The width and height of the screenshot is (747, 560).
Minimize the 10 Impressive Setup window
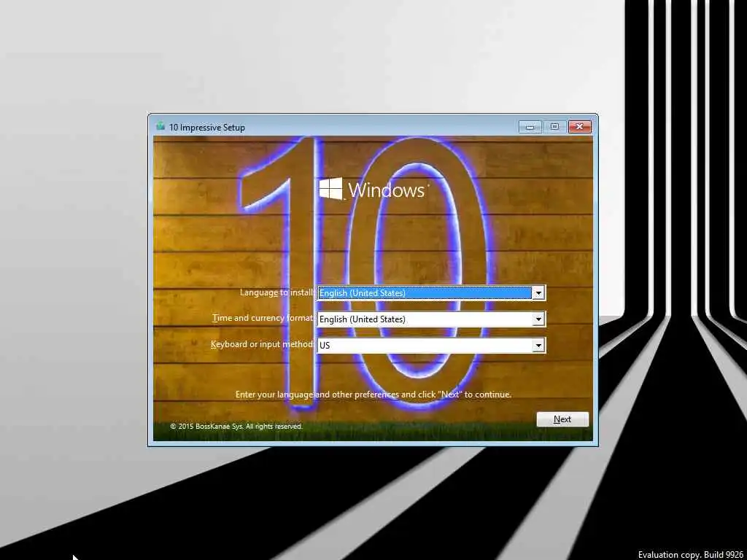click(530, 127)
